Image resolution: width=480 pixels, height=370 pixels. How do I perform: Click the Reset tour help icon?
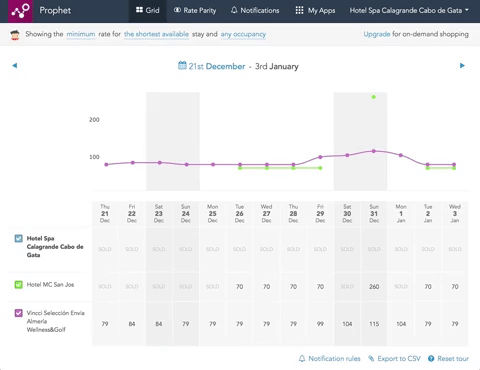(431, 359)
